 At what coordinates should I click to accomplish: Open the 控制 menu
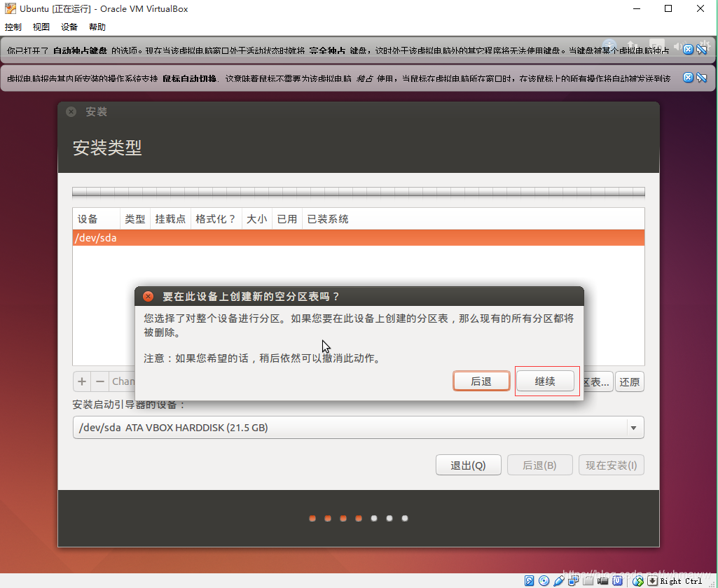tap(13, 27)
